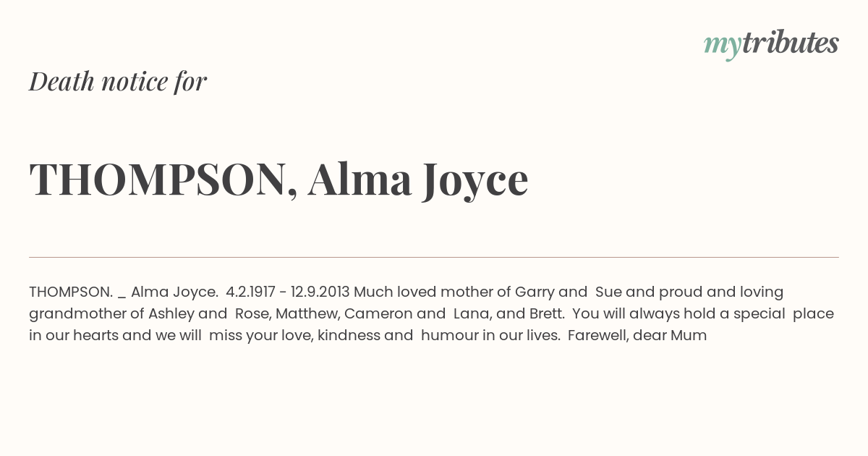Click the date "4.2.1917" in the notice
868x456 pixels.
point(250,292)
